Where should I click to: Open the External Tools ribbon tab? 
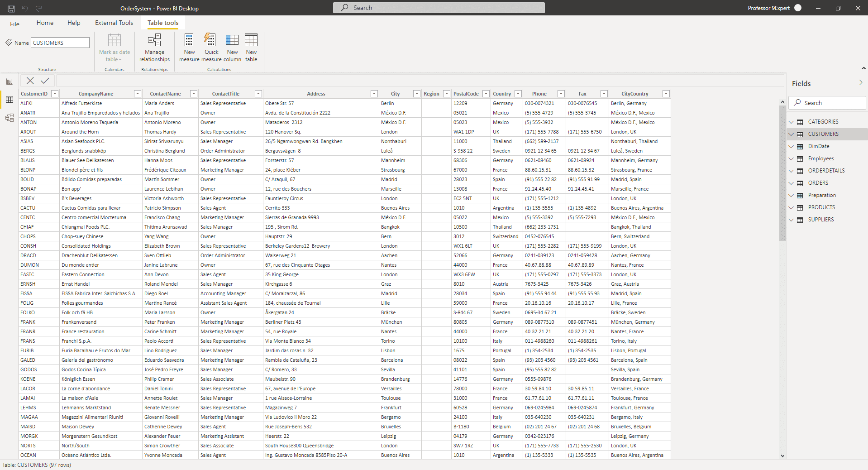pos(114,23)
